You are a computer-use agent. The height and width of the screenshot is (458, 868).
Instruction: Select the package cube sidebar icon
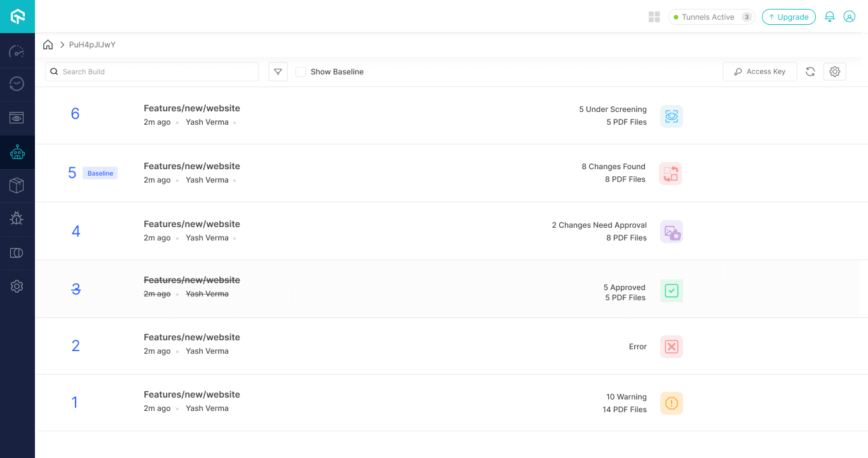coord(17,185)
